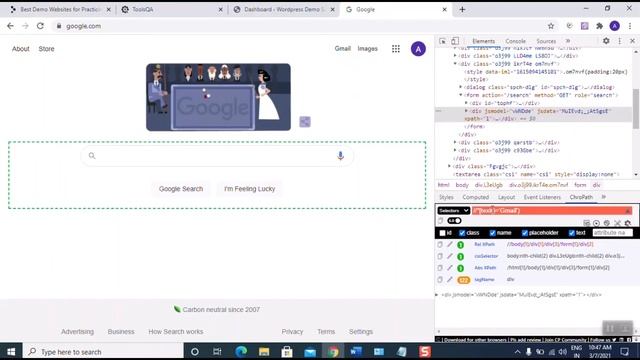
Task: Expand the div id tophf node
Action: (x=466, y=103)
